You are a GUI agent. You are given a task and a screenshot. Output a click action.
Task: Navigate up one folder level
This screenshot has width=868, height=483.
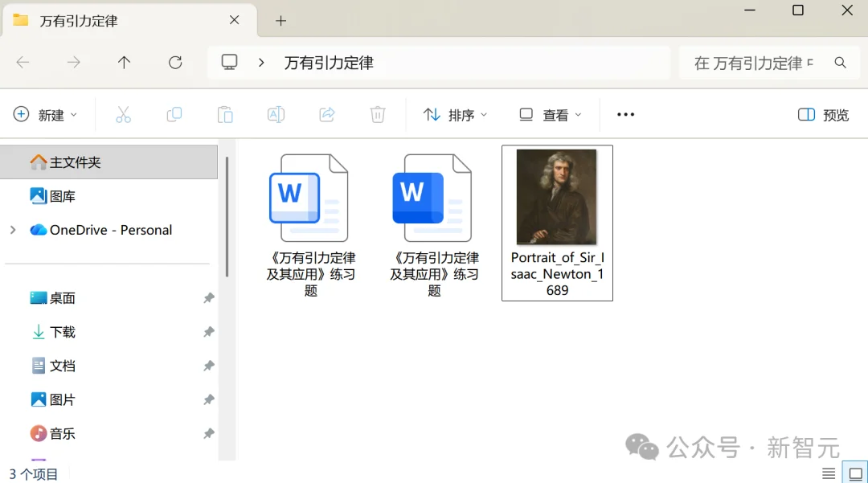coord(124,62)
